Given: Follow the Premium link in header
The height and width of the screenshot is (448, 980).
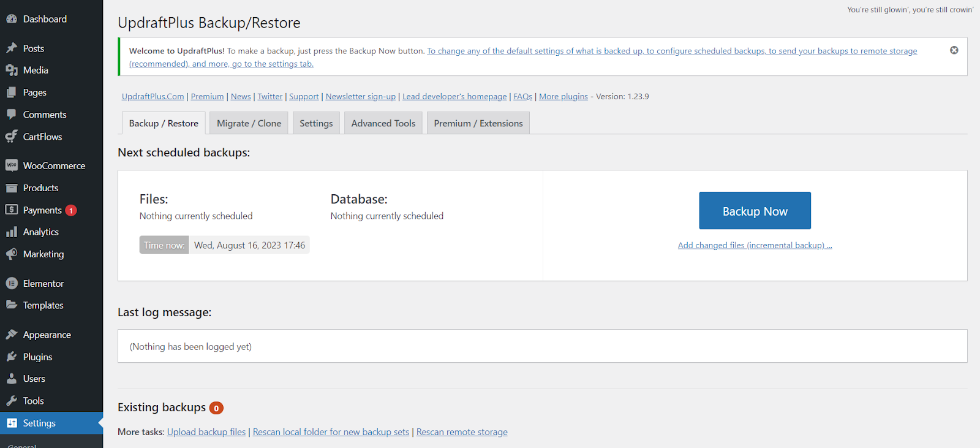Looking at the screenshot, I should [x=207, y=96].
